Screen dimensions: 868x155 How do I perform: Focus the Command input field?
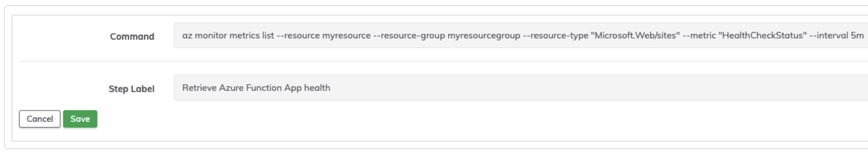(x=520, y=35)
